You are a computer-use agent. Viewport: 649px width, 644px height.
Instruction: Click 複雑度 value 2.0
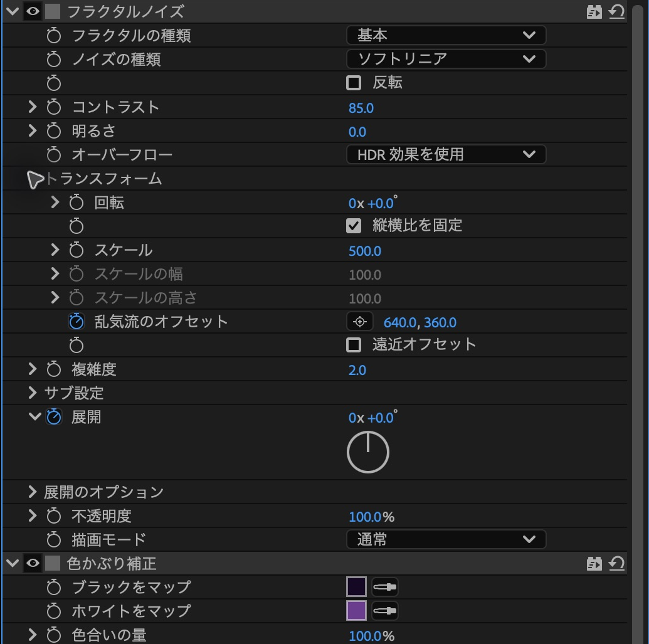(357, 370)
